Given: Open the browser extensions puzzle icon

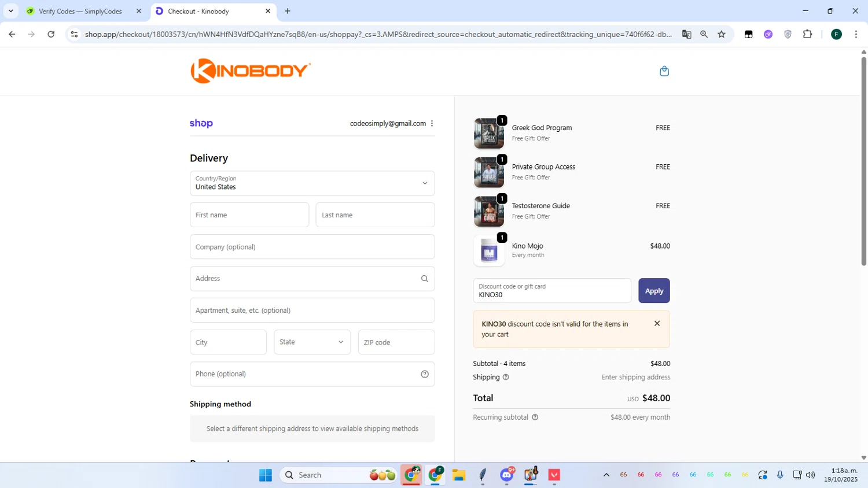Looking at the screenshot, I should (808, 34).
